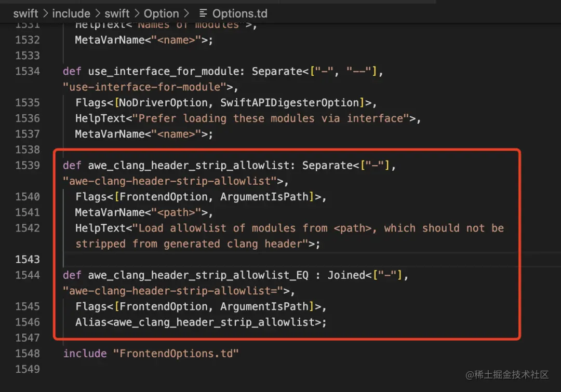Screen dimensions: 561x392
Task: Open the 'include' breadcrumb segment
Action: click(x=71, y=13)
